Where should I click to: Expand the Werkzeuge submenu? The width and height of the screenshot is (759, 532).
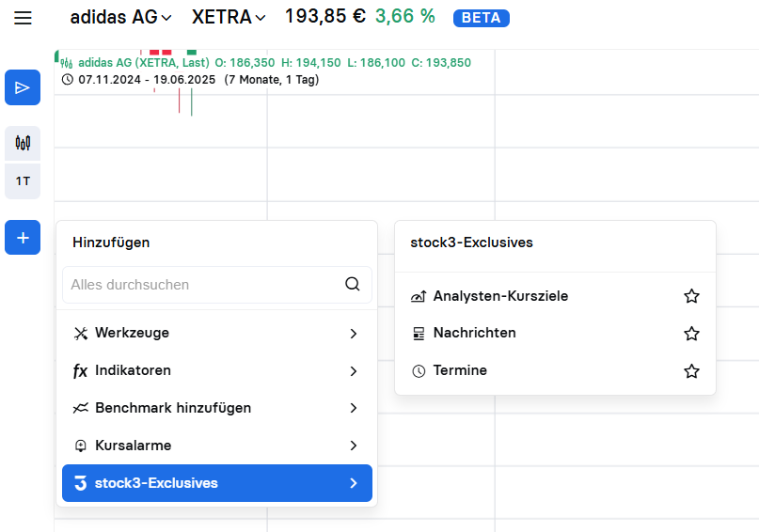coord(216,333)
